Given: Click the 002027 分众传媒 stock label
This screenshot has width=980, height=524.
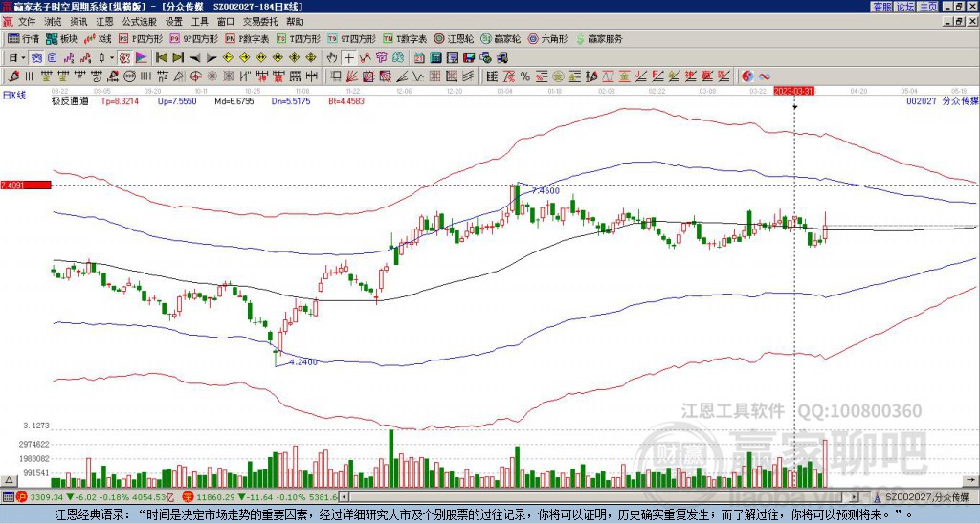Looking at the screenshot, I should click(x=942, y=101).
